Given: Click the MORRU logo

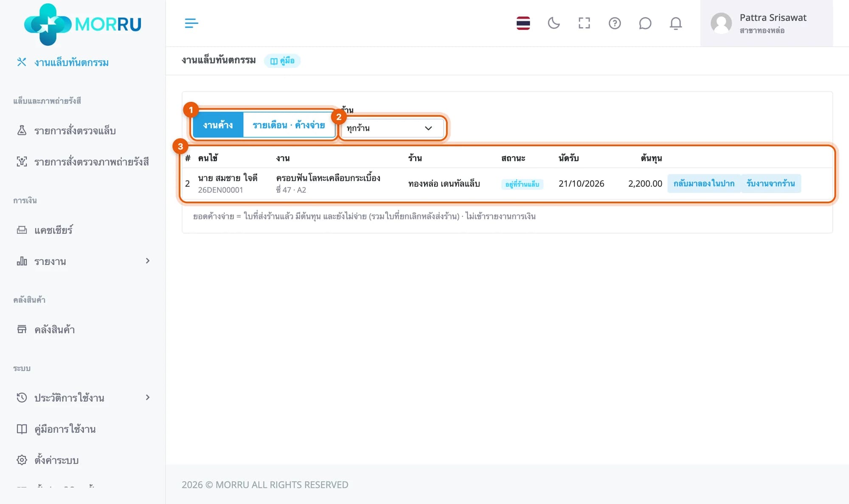Looking at the screenshot, I should [83, 24].
